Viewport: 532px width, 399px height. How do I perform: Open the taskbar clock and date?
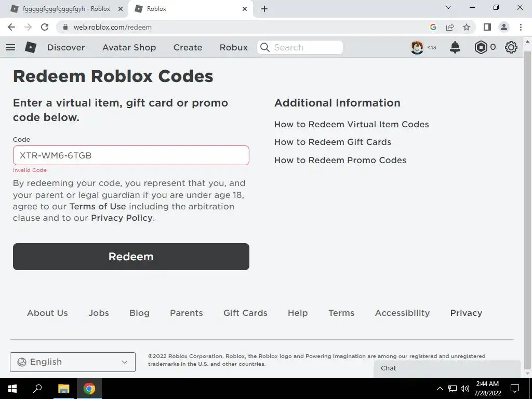(487, 389)
